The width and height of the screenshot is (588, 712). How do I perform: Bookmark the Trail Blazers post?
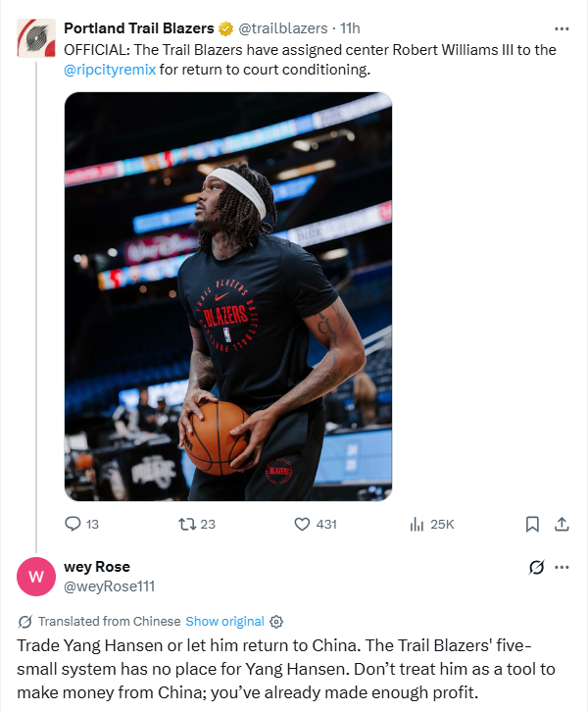pos(532,524)
